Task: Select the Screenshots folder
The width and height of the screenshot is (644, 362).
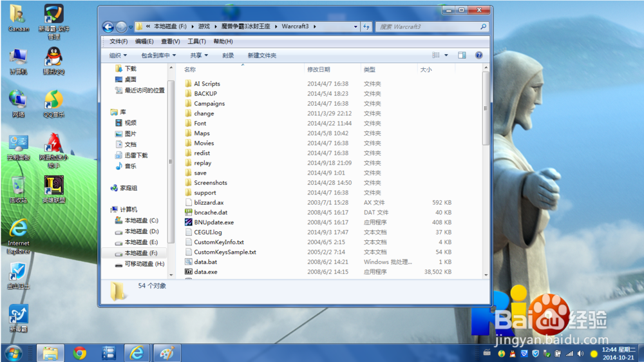Action: point(206,183)
